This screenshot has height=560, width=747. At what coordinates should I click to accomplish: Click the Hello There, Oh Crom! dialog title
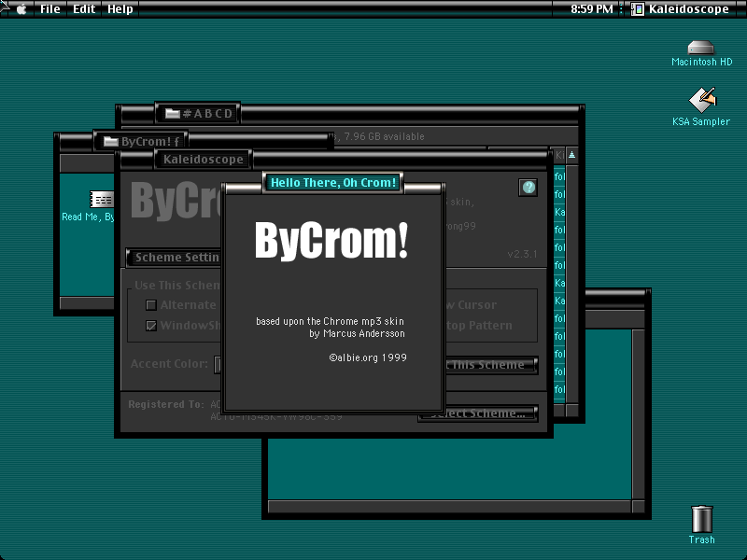(x=333, y=183)
